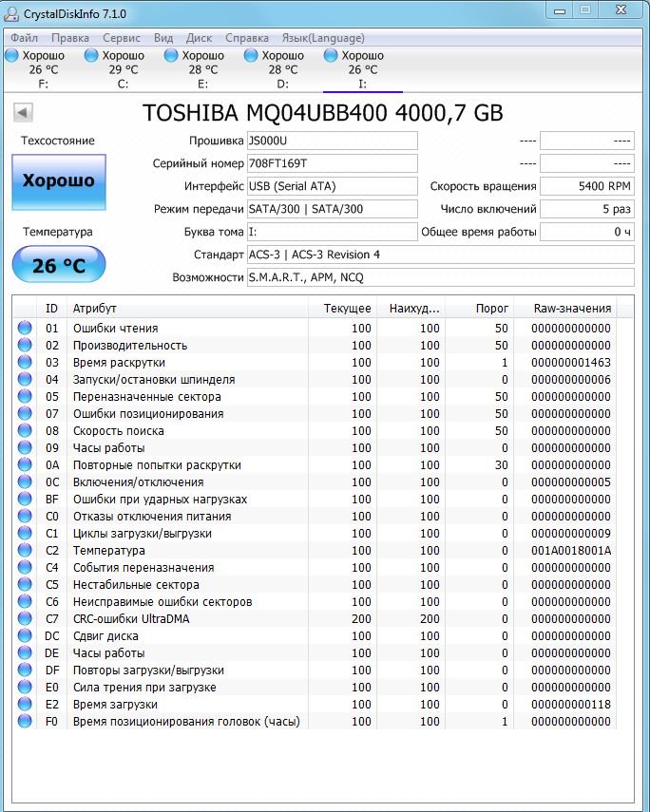The height and width of the screenshot is (812, 650).
Task: Select disk F: status icon
Action: [x=11, y=56]
